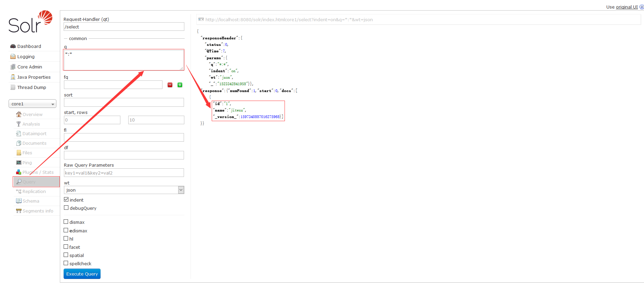The image size is (644, 283).
Task: Open the Core Admin page
Action: point(30,67)
